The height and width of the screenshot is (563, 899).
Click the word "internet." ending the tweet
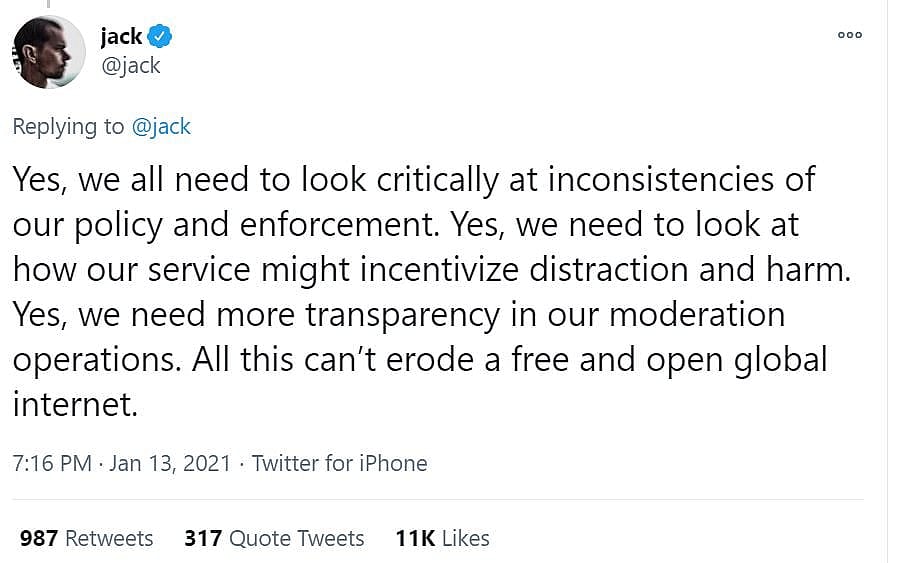point(73,404)
